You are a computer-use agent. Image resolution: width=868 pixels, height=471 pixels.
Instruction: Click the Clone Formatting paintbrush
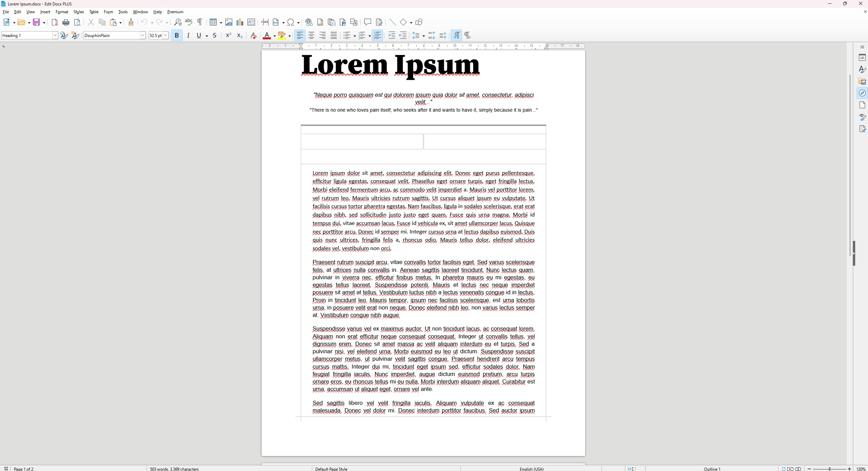[x=131, y=22]
